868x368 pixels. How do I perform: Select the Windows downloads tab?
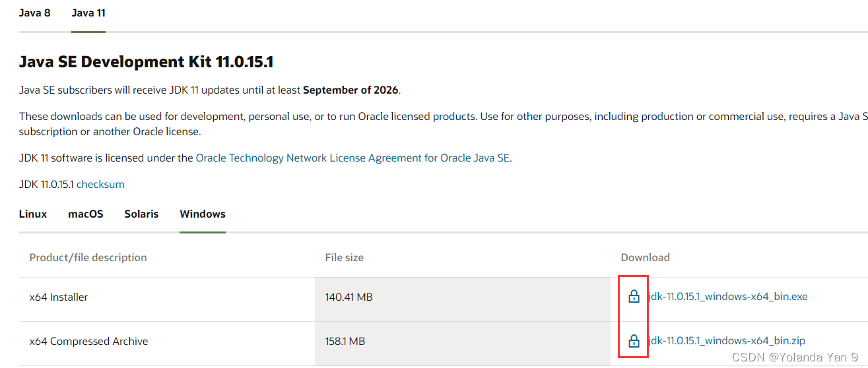click(203, 214)
